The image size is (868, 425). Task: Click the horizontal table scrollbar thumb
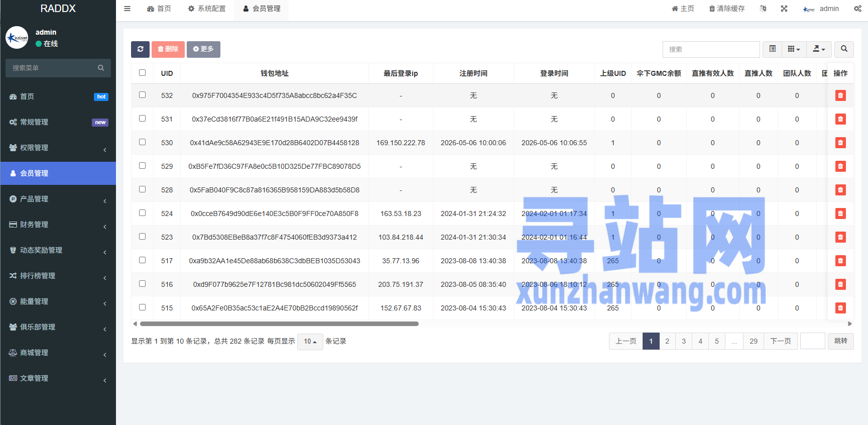pyautogui.click(x=279, y=324)
